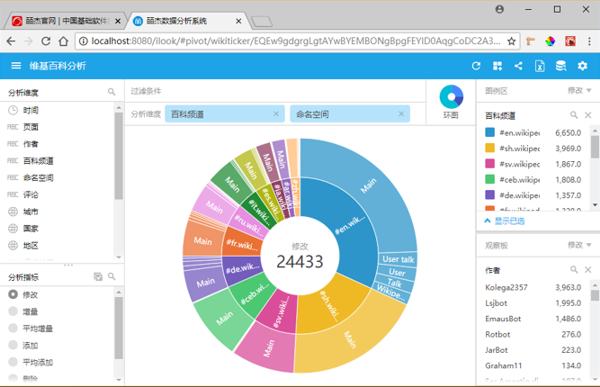Viewport: 600px width, 387px height.
Task: Open the hamburger menu in the blue header
Action: [16, 66]
